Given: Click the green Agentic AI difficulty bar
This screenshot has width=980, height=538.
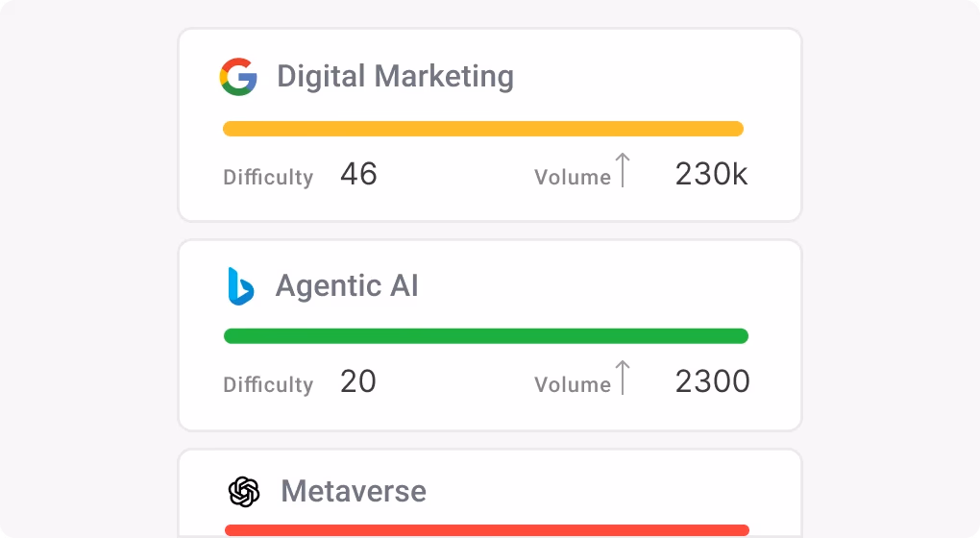Looking at the screenshot, I should tap(485, 336).
